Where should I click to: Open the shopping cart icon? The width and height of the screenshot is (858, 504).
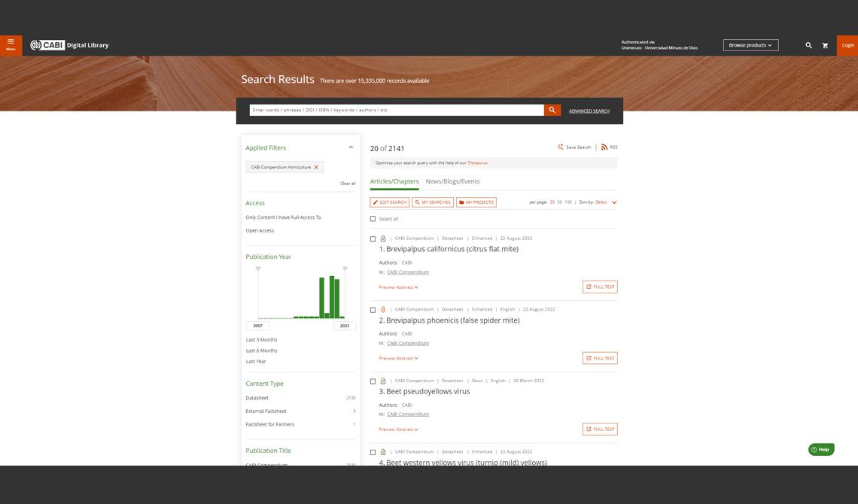point(825,45)
